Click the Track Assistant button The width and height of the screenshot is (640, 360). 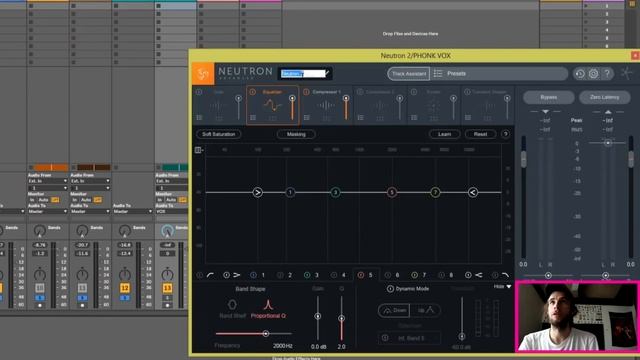409,73
